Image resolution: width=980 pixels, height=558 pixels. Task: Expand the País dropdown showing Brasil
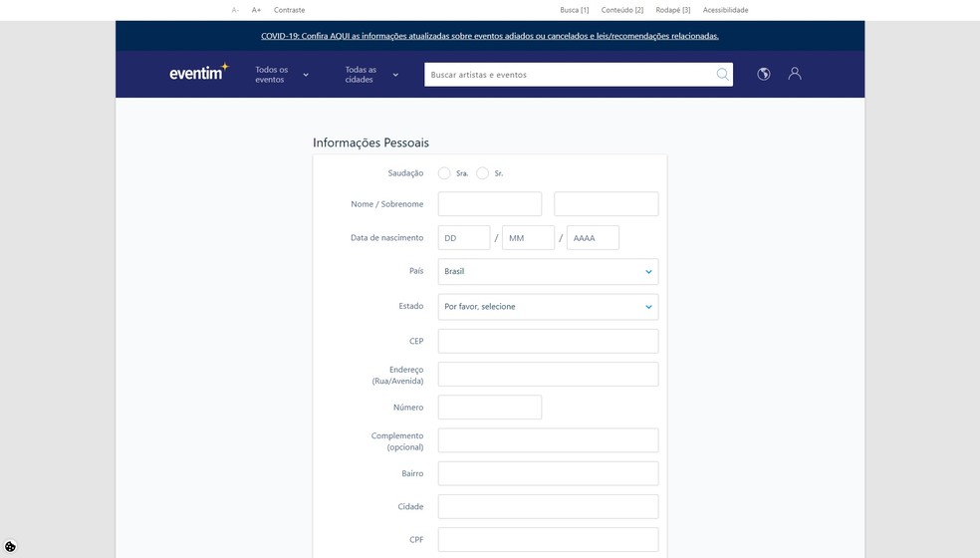548,271
